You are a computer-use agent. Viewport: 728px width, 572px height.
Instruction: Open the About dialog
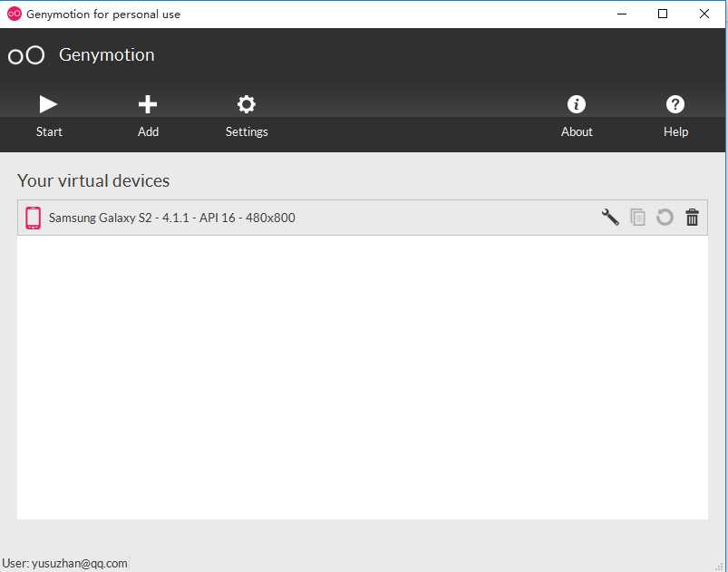click(x=577, y=116)
